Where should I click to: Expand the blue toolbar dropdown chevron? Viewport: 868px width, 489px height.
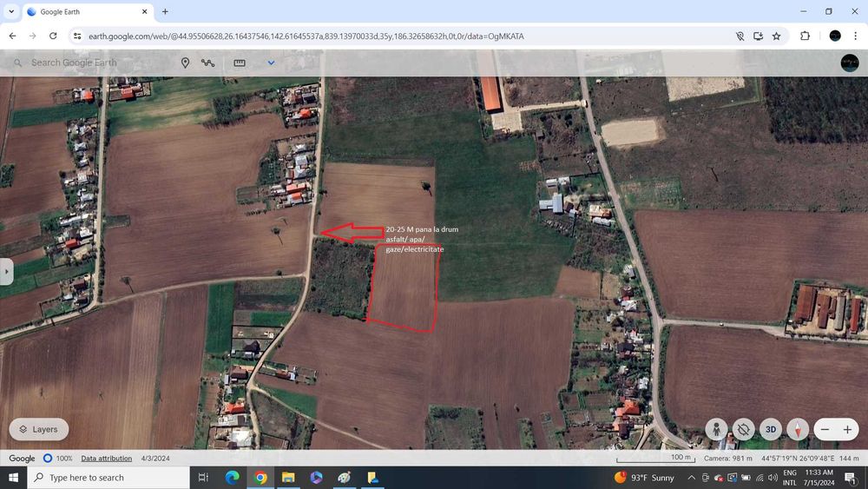point(271,63)
